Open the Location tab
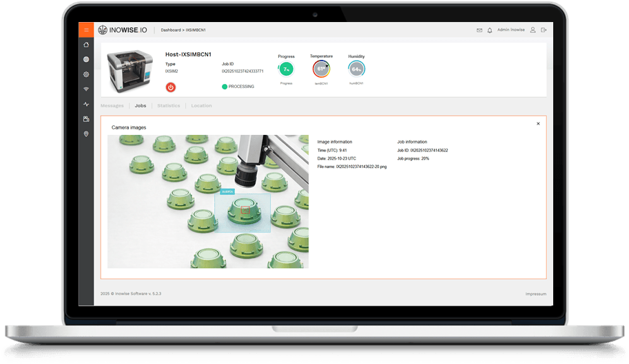 coord(201,106)
